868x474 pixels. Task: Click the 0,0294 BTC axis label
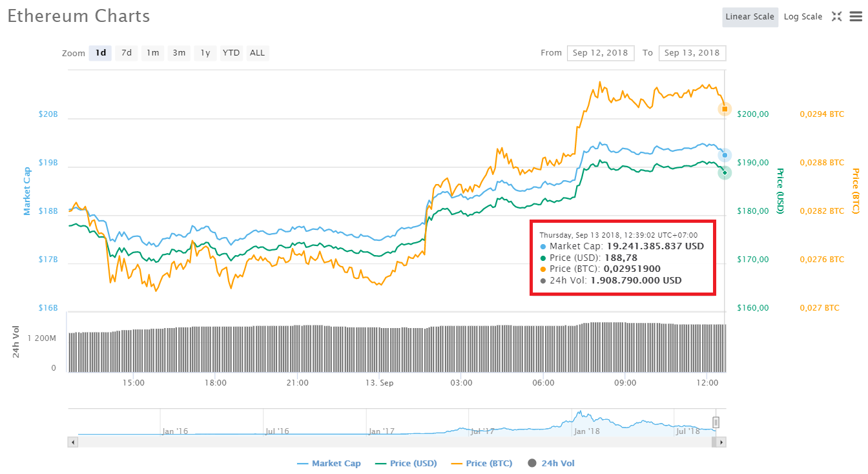(822, 114)
